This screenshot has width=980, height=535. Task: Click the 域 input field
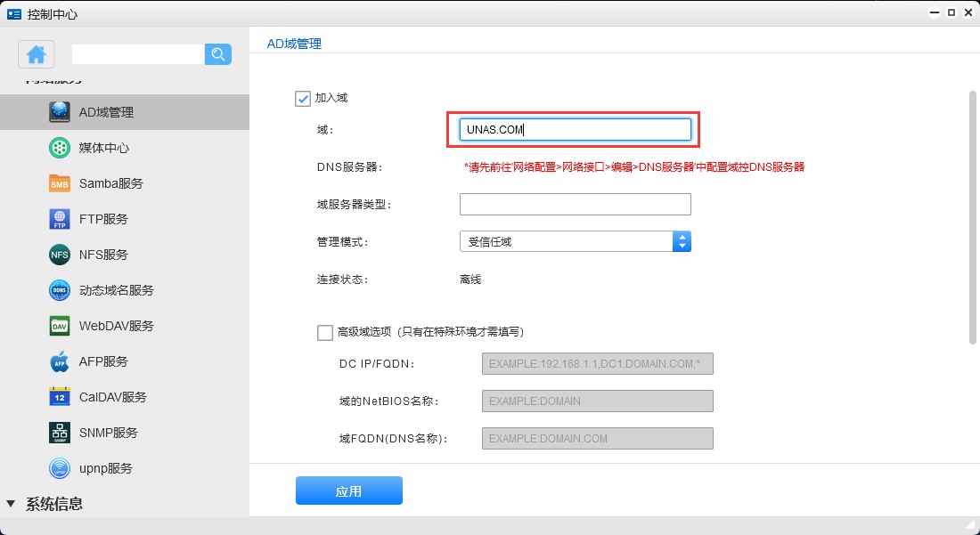[x=575, y=130]
